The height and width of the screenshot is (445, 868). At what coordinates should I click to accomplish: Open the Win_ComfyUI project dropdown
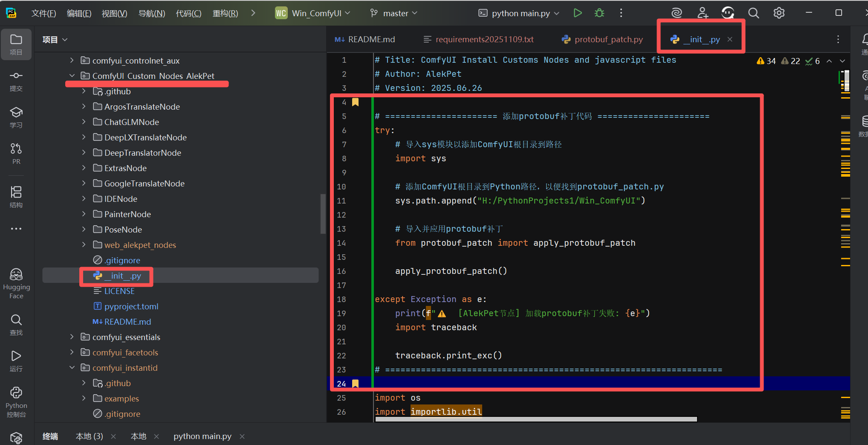tap(313, 13)
